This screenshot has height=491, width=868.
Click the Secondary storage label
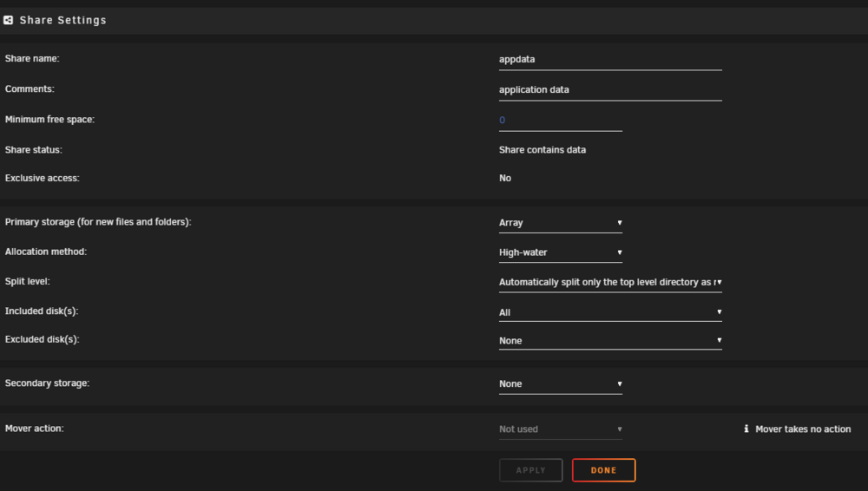47,383
